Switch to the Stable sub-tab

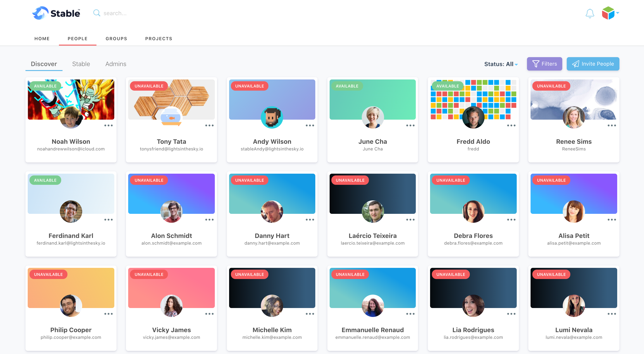(81, 64)
